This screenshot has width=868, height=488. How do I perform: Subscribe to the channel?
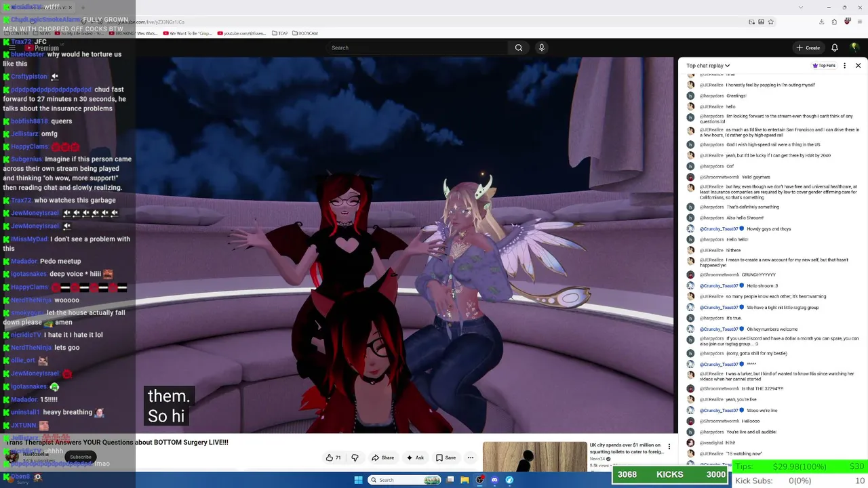[x=81, y=457]
